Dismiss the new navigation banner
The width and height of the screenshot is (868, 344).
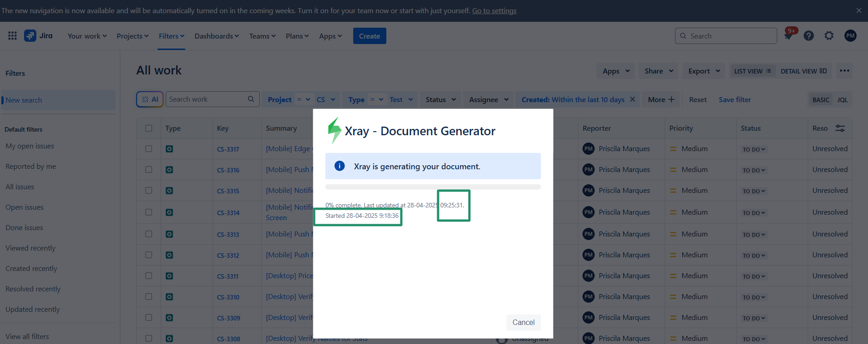click(x=858, y=10)
